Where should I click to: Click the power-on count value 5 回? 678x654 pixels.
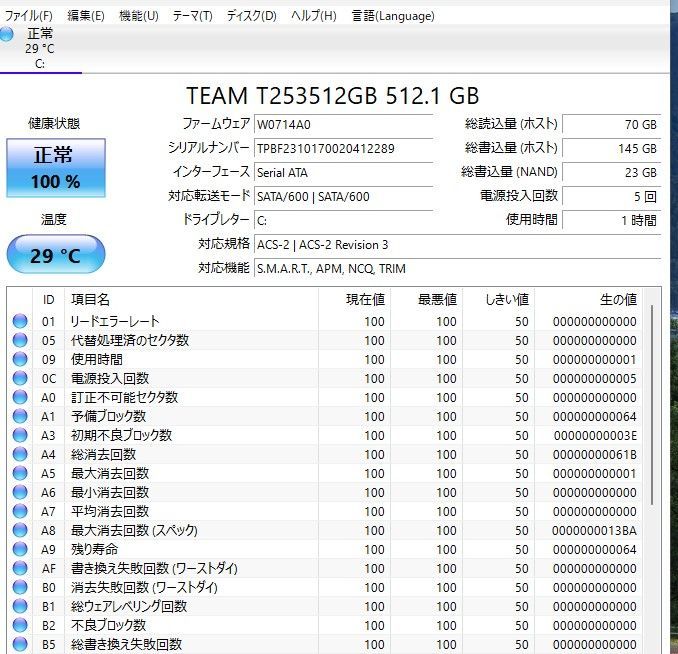[611, 197]
